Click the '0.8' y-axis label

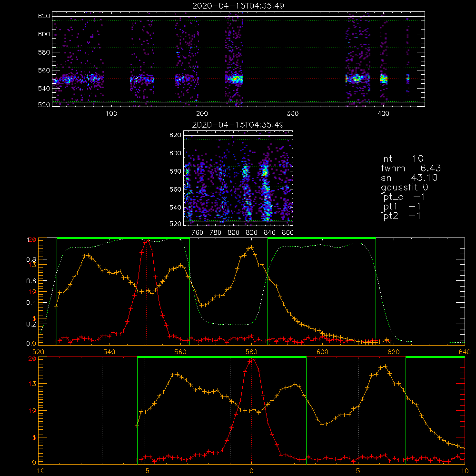31,260
